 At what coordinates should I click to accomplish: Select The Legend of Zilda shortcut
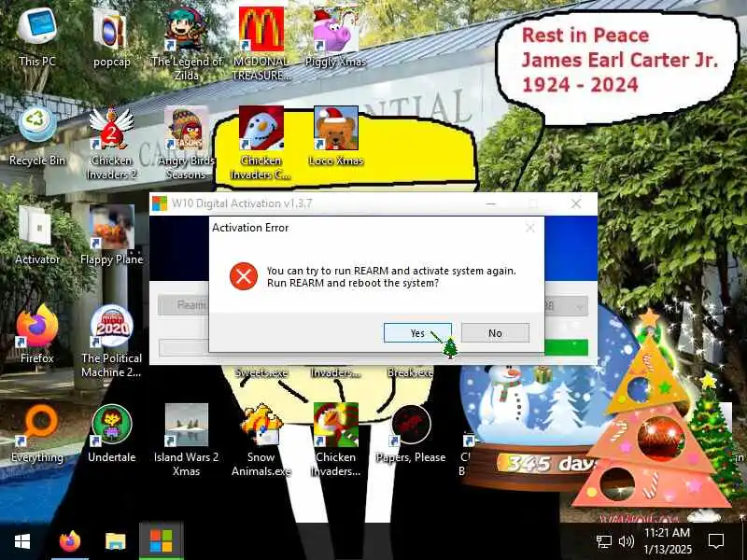[x=186, y=43]
